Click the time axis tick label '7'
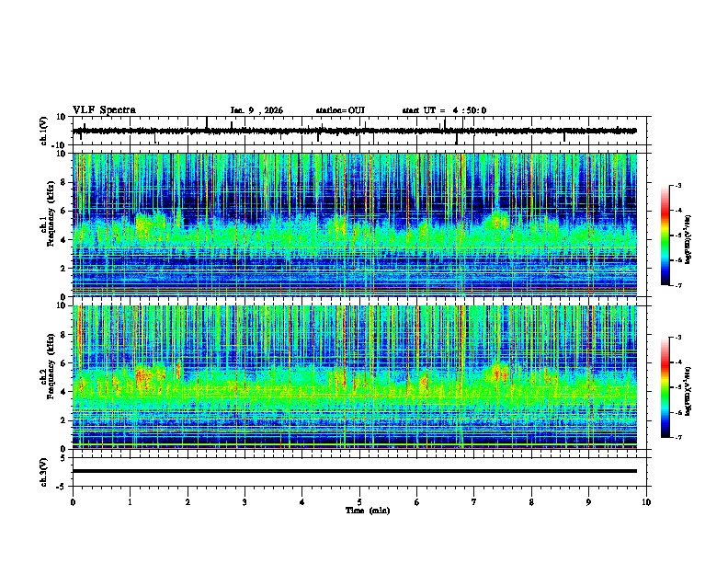 tap(474, 502)
